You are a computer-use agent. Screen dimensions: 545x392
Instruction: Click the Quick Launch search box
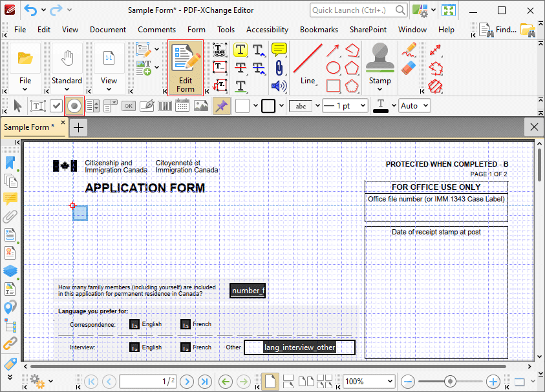pyautogui.click(x=358, y=10)
